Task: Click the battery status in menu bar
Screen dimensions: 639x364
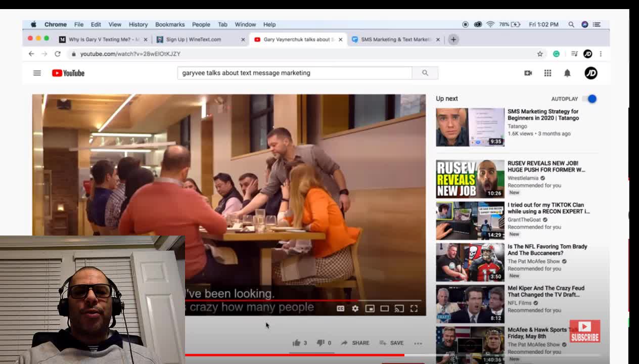Action: pos(509,24)
